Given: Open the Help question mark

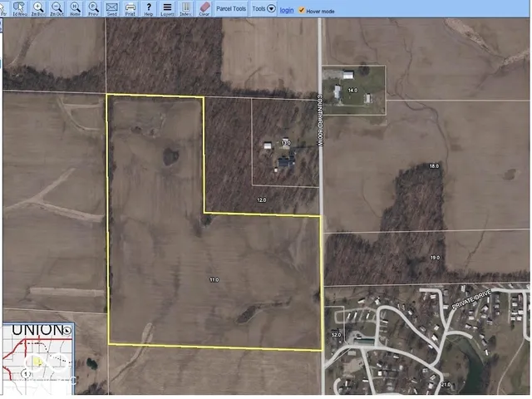Looking at the screenshot, I should (148, 9).
